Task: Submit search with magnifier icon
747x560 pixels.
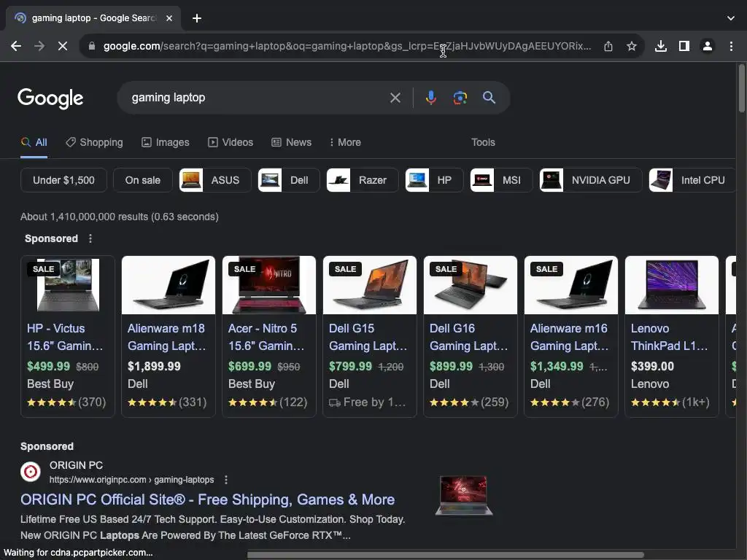Action: [489, 98]
